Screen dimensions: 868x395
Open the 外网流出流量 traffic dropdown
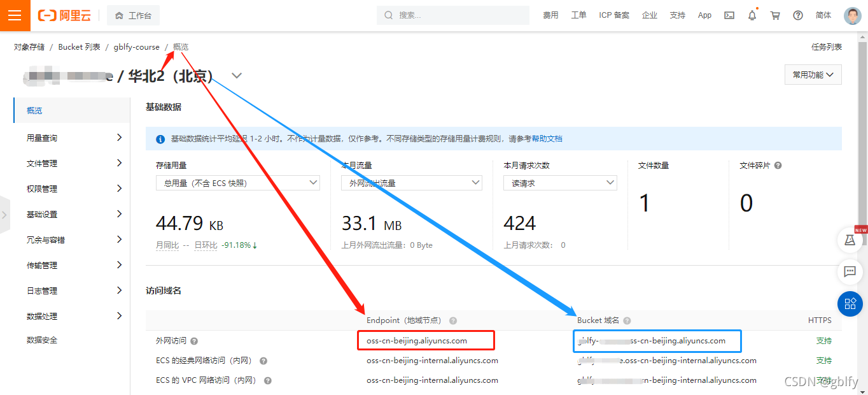coord(411,183)
